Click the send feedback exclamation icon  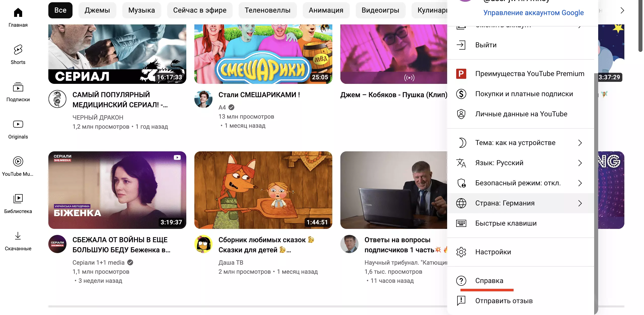(x=461, y=301)
